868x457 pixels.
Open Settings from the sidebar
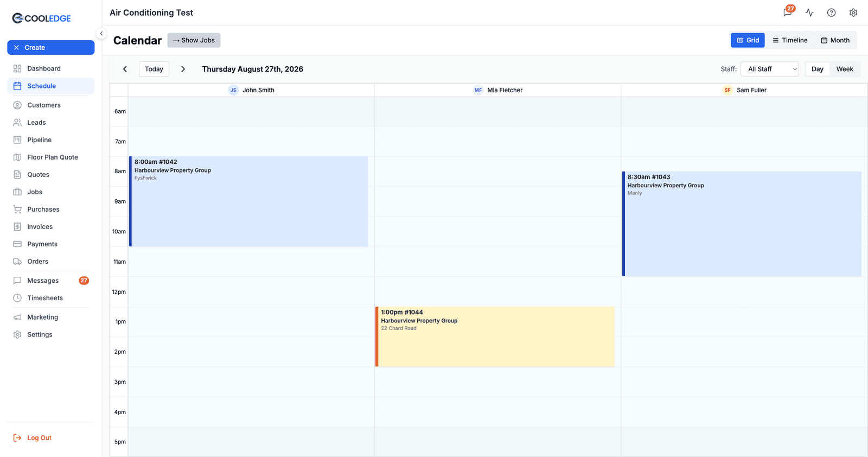(50, 335)
